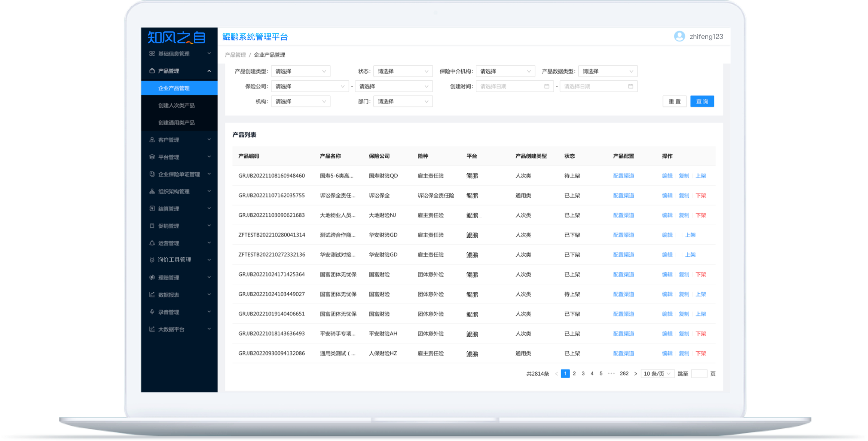The height and width of the screenshot is (441, 868).
Task: Click the 数据报表 chart icon in the sidebar
Action: [x=152, y=295]
